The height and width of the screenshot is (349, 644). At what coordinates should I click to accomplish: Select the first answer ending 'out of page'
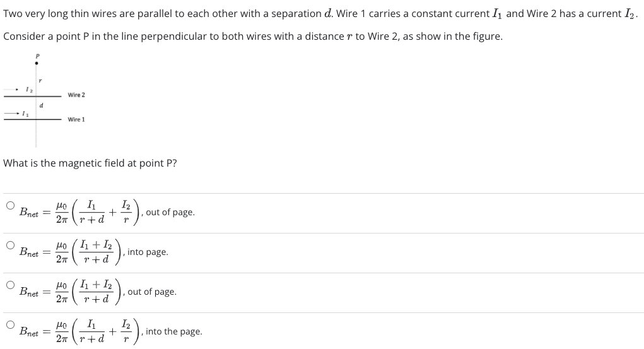click(10, 205)
